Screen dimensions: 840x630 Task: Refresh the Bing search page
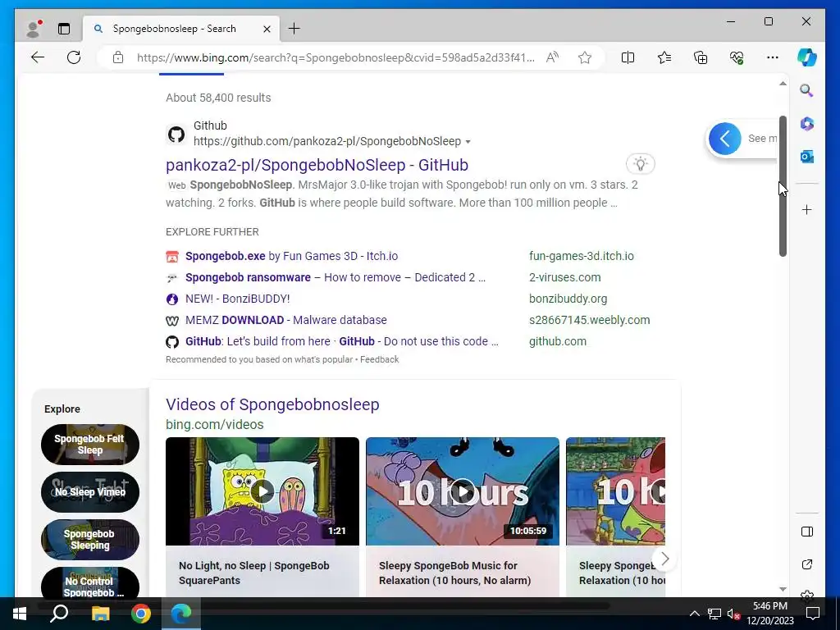pos(74,57)
